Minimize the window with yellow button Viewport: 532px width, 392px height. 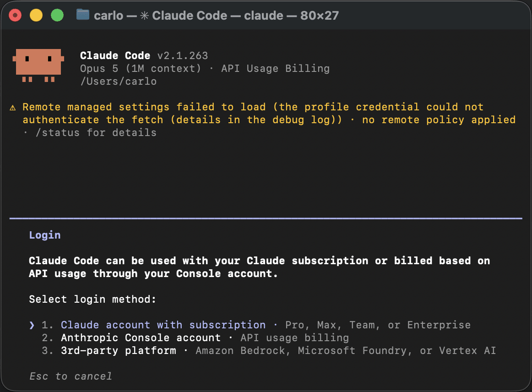coord(36,15)
